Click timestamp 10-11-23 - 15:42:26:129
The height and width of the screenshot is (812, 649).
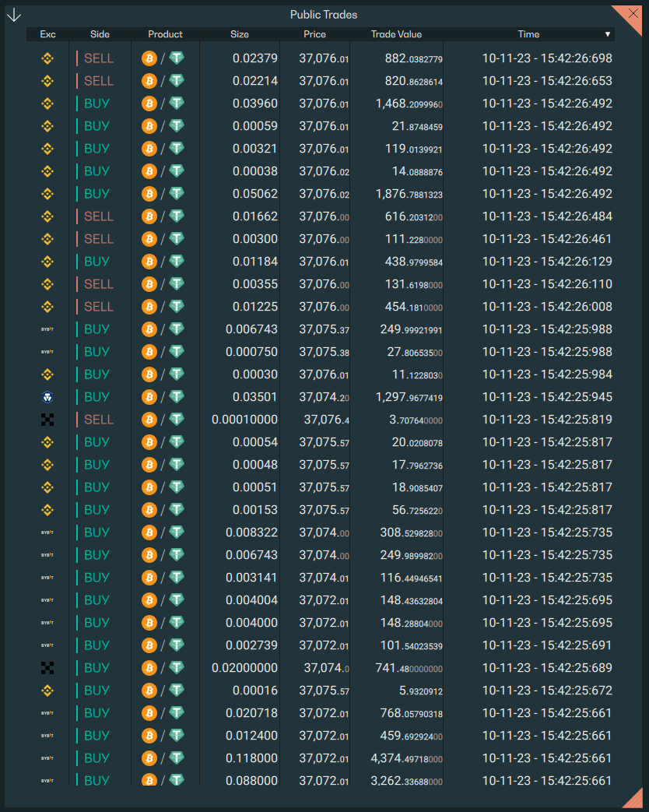(x=547, y=262)
